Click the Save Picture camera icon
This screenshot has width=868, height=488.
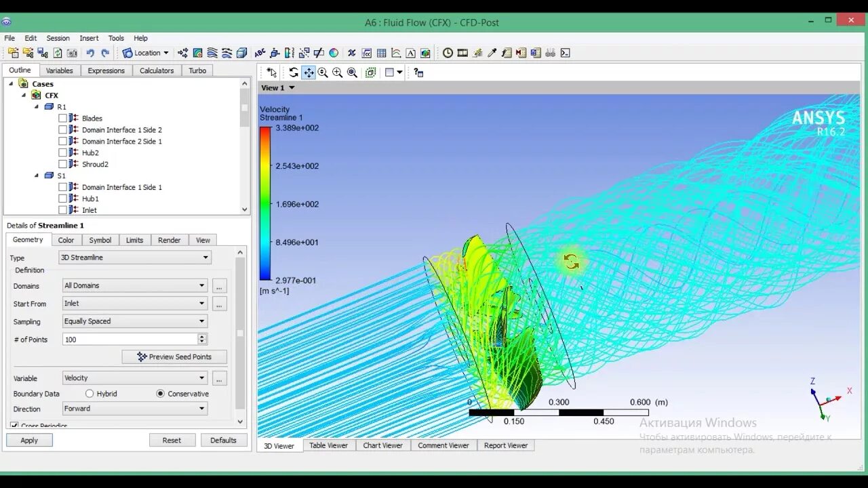coord(72,53)
